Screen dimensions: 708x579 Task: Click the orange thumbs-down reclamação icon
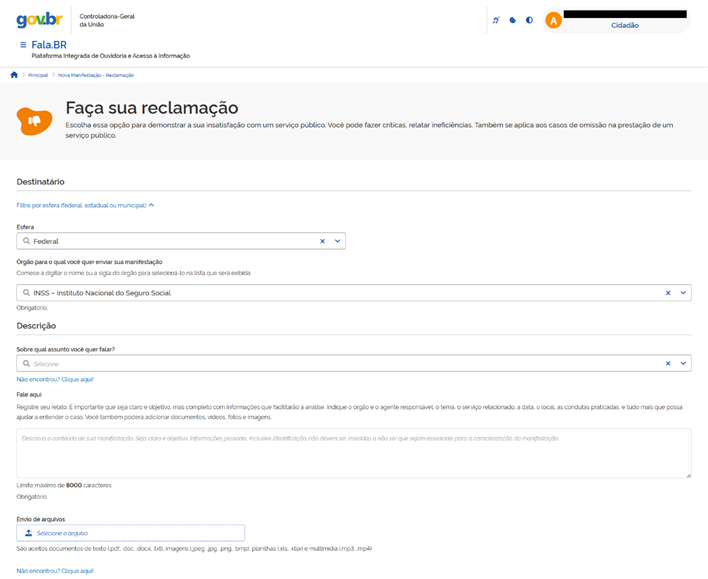click(34, 121)
